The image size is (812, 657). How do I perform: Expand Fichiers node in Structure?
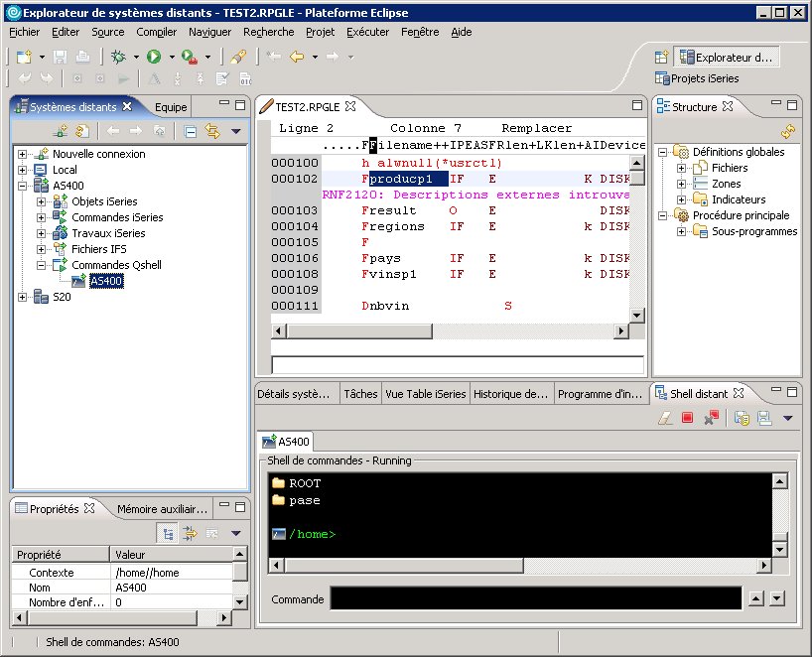coord(682,169)
